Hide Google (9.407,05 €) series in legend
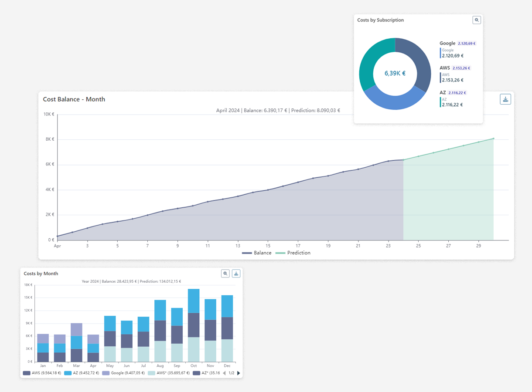 [x=123, y=373]
